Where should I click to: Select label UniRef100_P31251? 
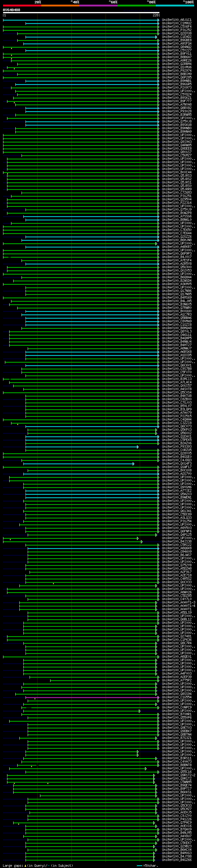pyautogui.click(x=176, y=196)
